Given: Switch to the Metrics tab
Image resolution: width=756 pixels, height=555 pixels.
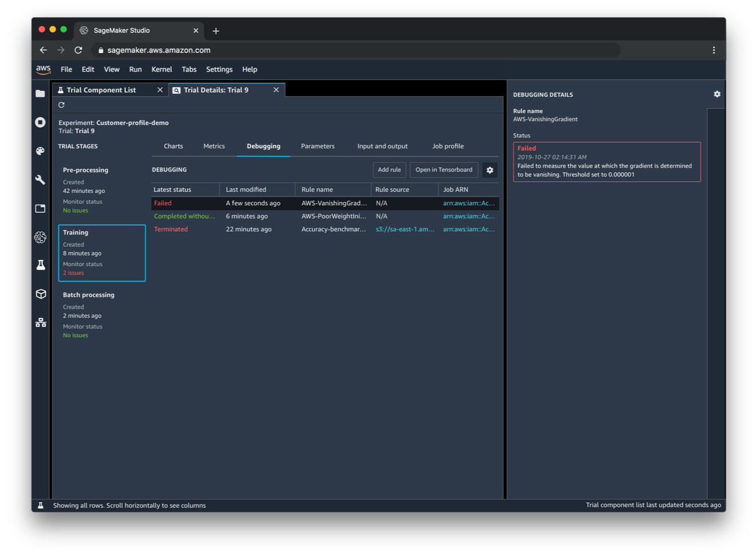Looking at the screenshot, I should pos(214,147).
